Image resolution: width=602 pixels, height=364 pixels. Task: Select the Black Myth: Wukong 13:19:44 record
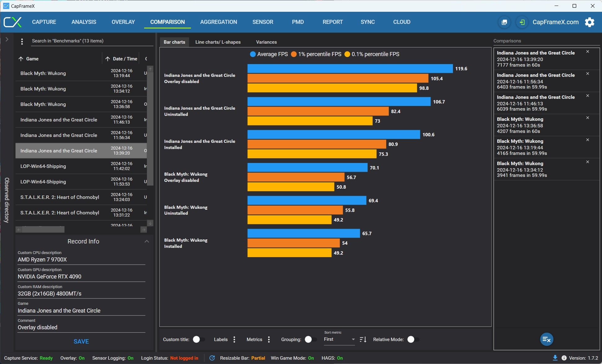point(81,73)
